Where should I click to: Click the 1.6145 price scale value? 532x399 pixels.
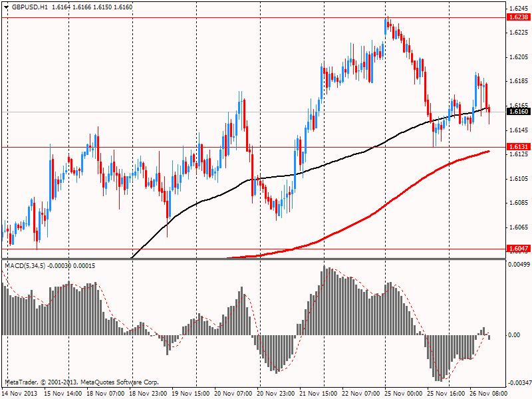519,130
